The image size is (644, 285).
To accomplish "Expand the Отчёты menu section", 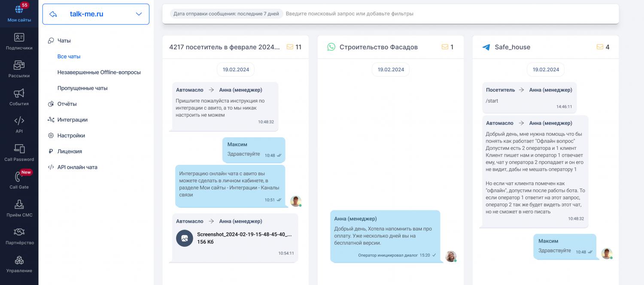I will coord(67,104).
